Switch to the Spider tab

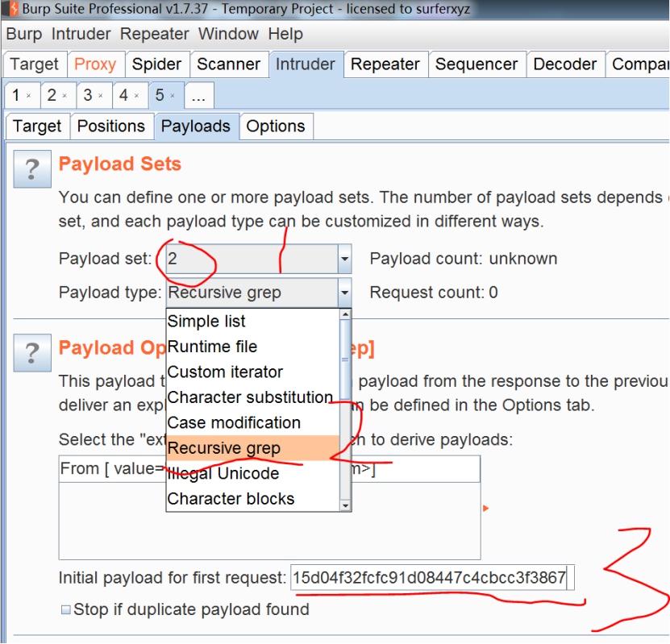pyautogui.click(x=157, y=64)
